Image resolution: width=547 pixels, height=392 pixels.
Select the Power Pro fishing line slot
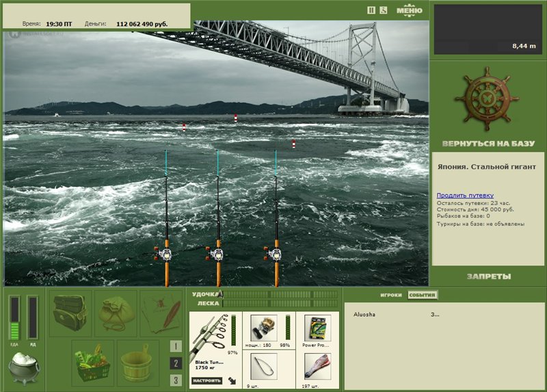point(317,328)
